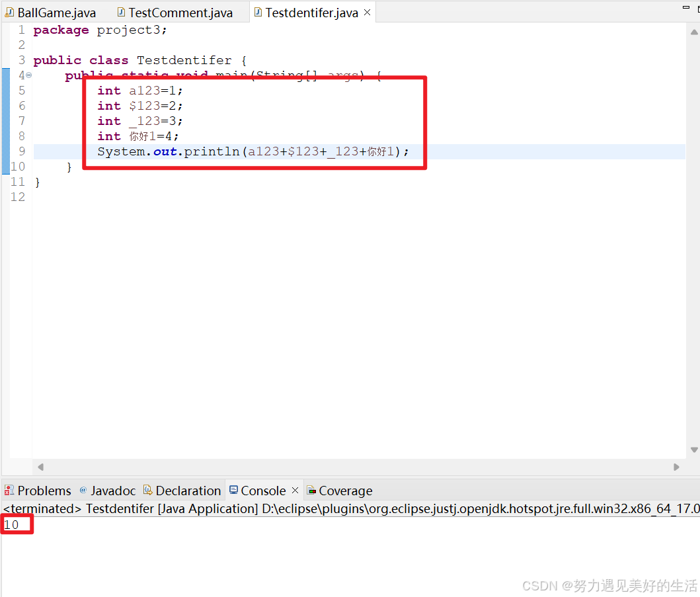Click the 'int a123=1;' line
Viewport: 700px width, 597px height.
[x=140, y=91]
